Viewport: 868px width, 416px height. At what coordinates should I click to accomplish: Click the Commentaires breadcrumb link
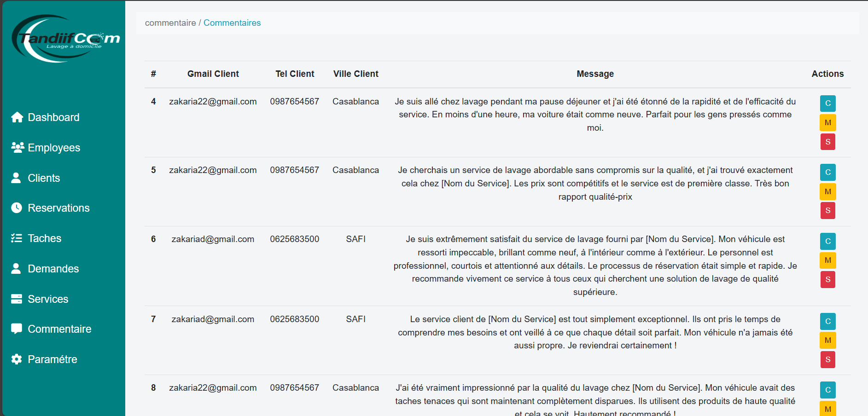coord(232,23)
